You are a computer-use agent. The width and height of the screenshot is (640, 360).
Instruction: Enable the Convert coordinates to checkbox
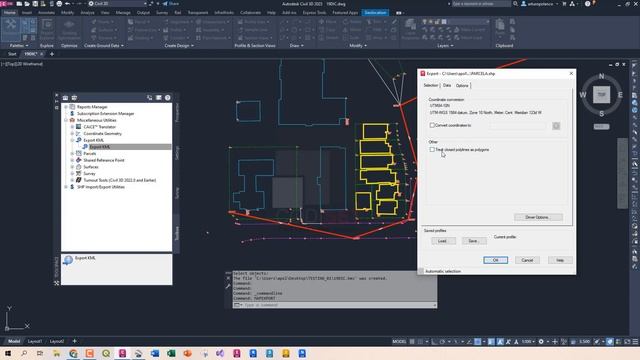pyautogui.click(x=432, y=125)
